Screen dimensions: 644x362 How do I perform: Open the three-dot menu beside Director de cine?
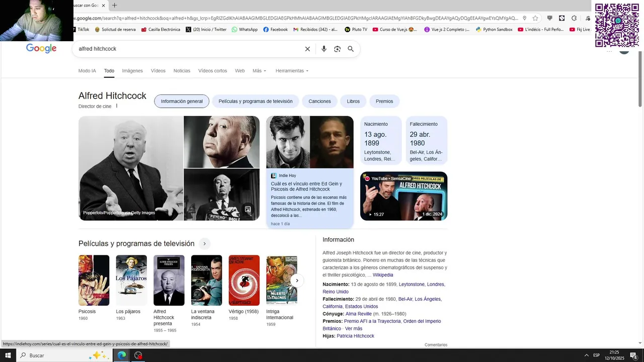[117, 106]
